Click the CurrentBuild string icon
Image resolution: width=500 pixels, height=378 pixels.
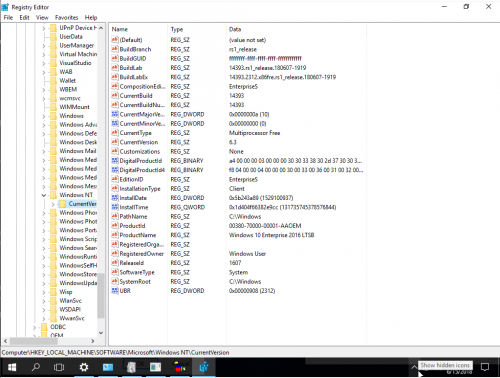115,96
